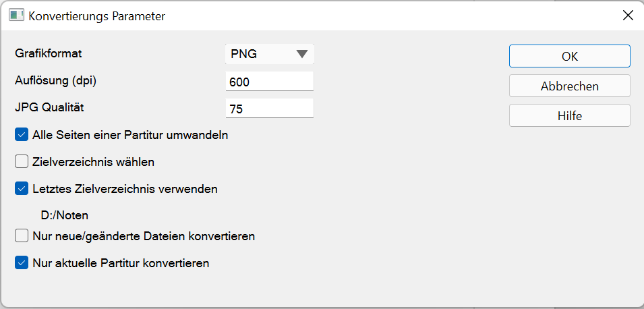Select the PNG value in the format combo box
This screenshot has height=309, width=644.
click(244, 55)
